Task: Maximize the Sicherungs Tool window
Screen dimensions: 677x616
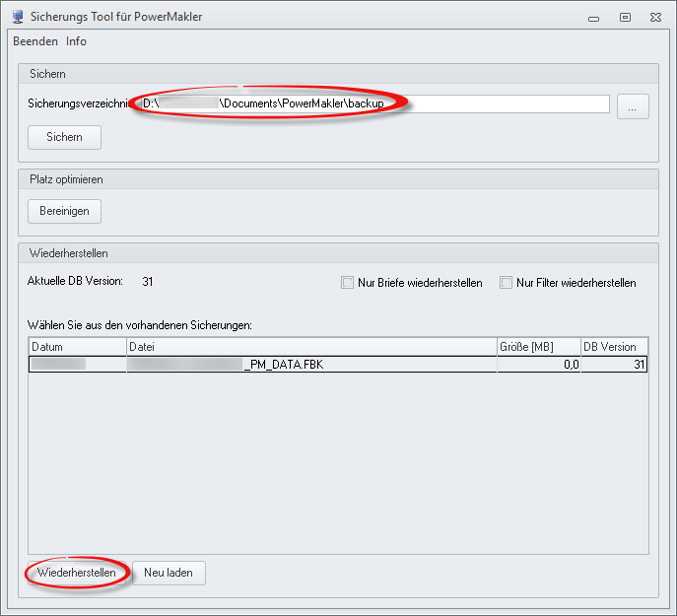Action: (x=625, y=18)
